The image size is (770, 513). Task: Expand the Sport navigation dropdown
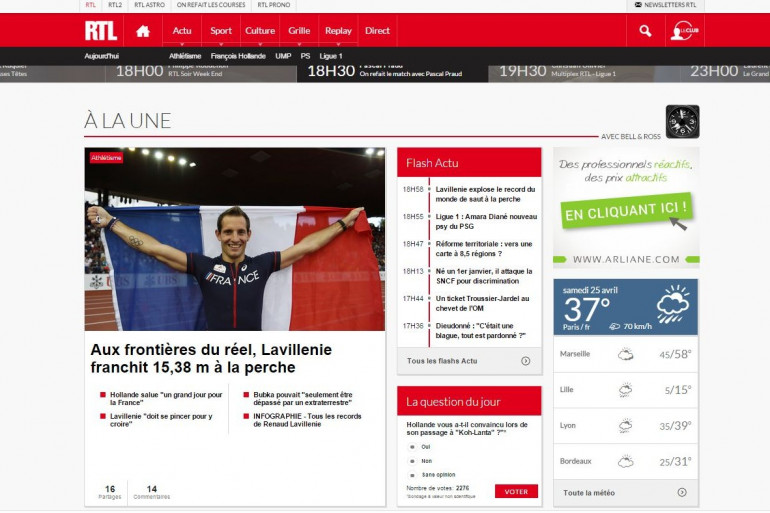221,31
